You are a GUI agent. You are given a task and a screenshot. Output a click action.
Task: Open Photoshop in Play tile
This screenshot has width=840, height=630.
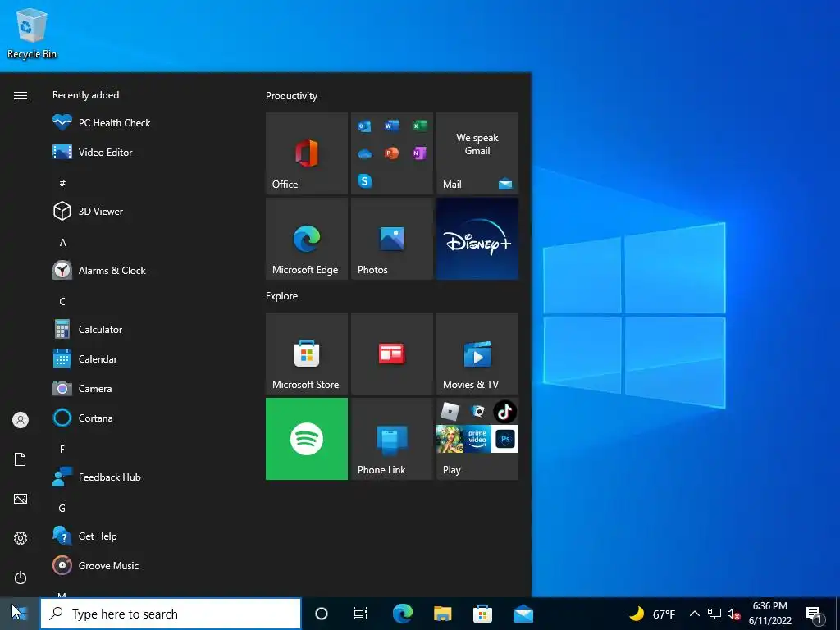504,439
